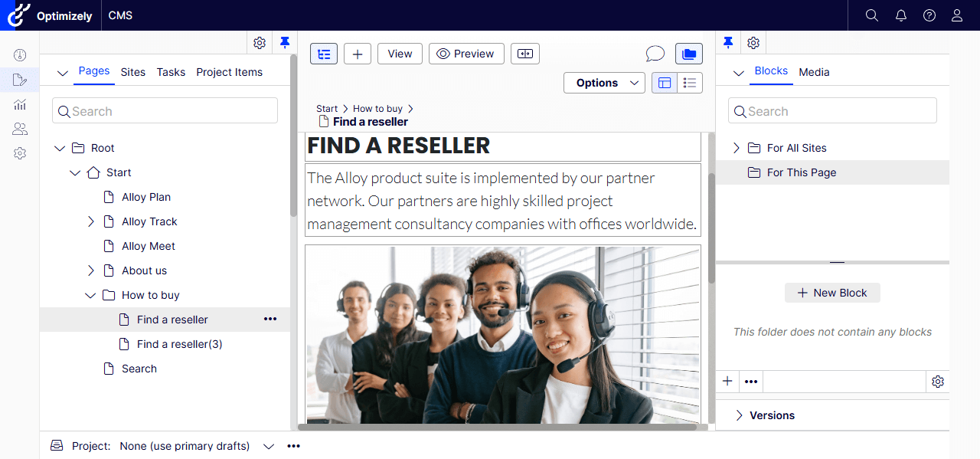Toggle the assets folder pane button

pos(689,54)
